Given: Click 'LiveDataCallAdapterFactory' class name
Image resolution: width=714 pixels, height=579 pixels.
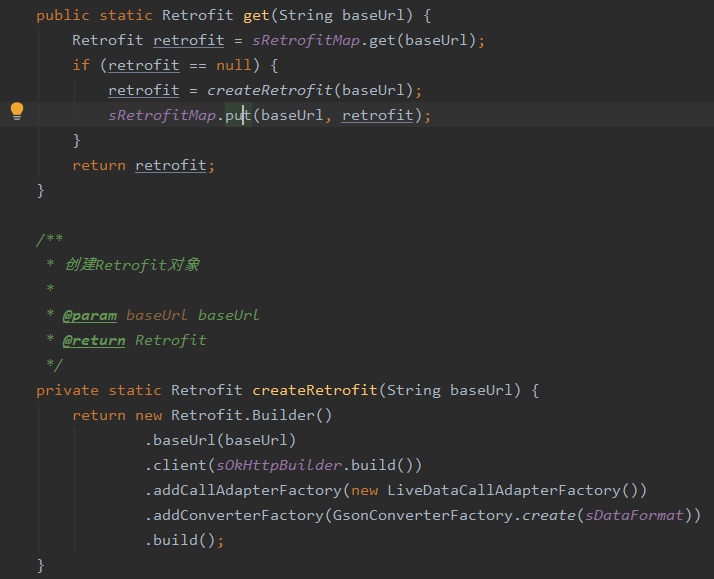Looking at the screenshot, I should tap(504, 491).
